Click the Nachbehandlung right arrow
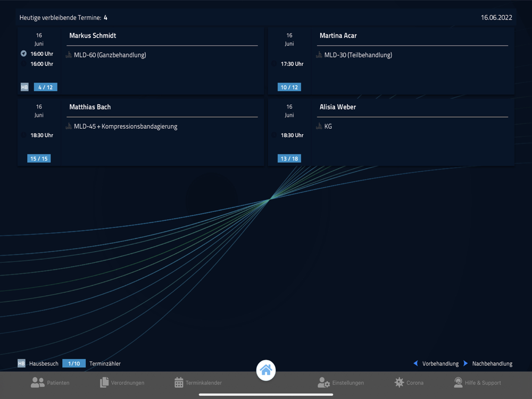The width and height of the screenshot is (532, 399). click(x=465, y=363)
